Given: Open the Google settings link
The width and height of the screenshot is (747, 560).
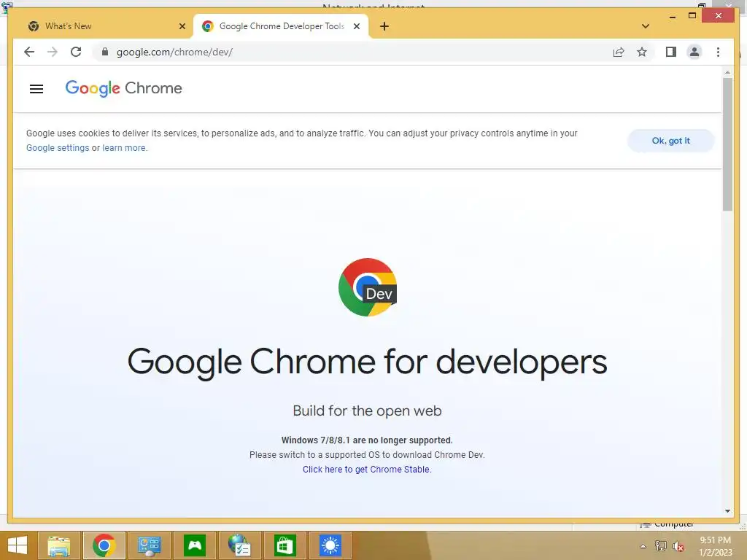Looking at the screenshot, I should (58, 147).
